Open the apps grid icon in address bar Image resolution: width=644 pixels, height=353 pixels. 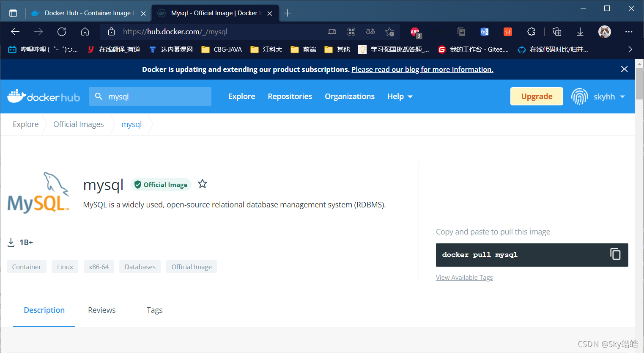coord(351,32)
